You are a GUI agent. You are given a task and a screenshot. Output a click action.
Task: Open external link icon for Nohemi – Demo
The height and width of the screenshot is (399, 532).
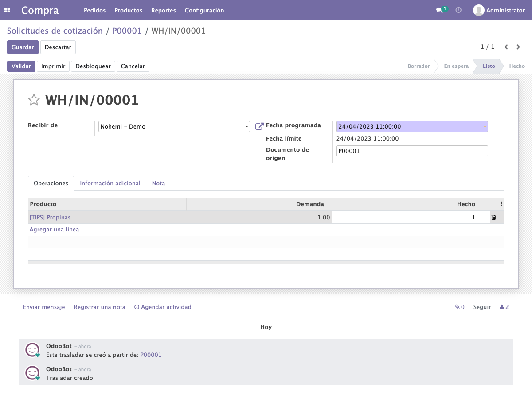(259, 126)
